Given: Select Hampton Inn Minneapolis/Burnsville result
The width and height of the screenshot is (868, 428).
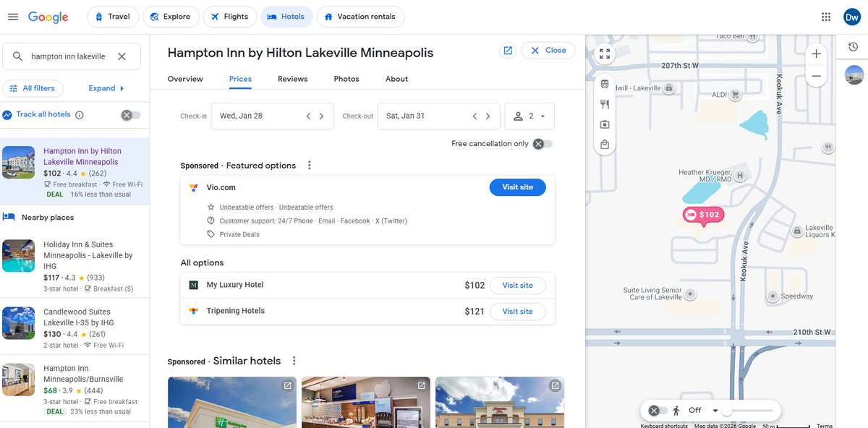Looking at the screenshot, I should [75, 389].
